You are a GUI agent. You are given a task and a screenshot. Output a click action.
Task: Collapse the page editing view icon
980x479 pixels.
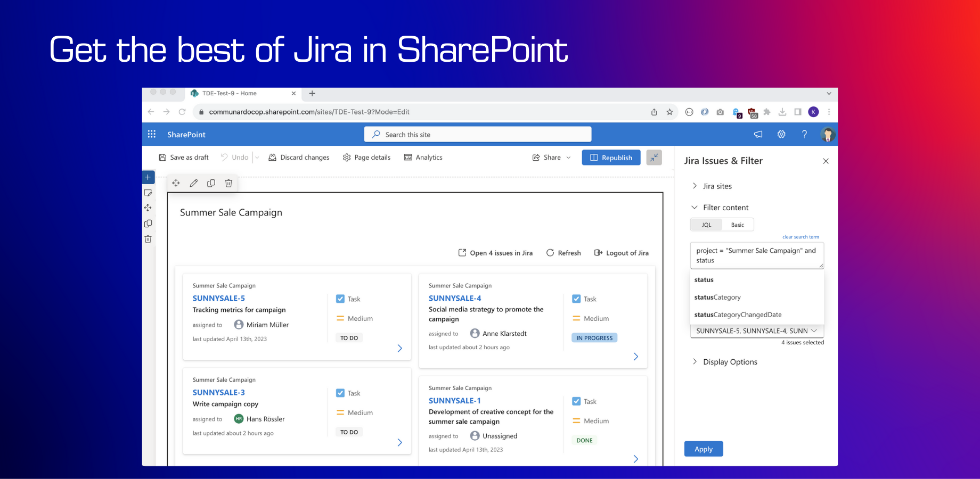point(654,158)
